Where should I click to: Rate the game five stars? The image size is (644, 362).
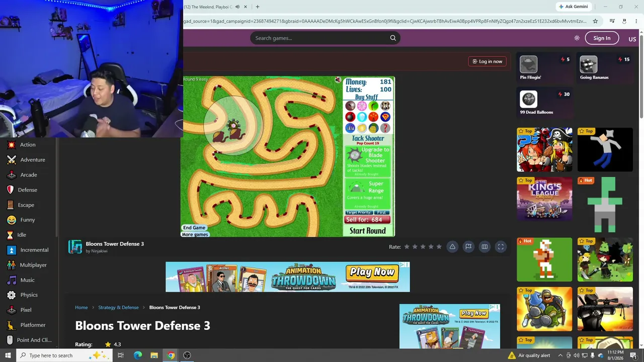pyautogui.click(x=439, y=246)
